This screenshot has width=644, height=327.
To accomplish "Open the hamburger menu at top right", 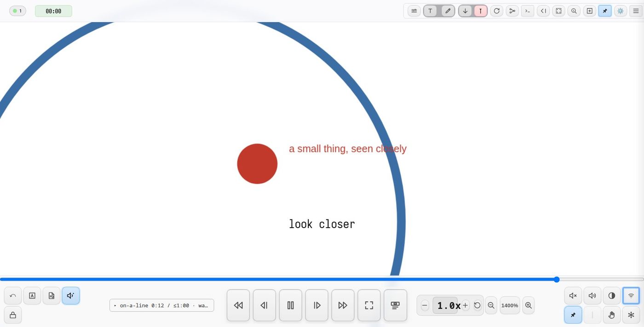I will [x=636, y=11].
